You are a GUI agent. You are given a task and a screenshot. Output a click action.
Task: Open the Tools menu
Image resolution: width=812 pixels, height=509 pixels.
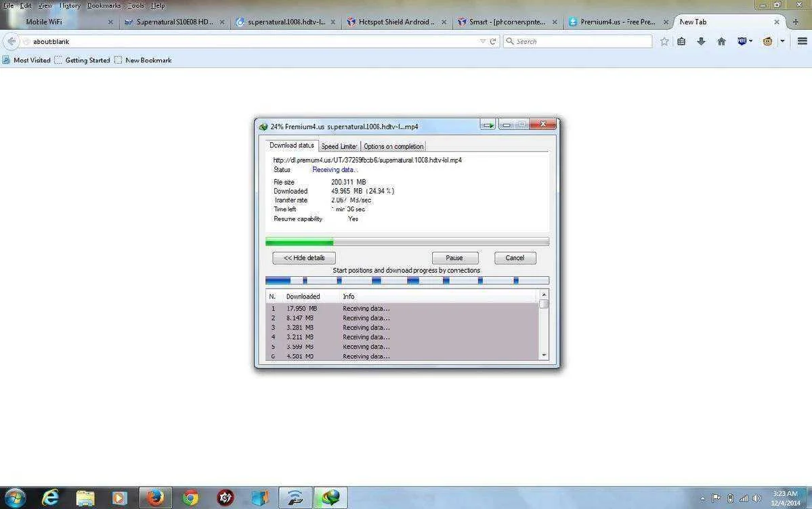coord(135,5)
